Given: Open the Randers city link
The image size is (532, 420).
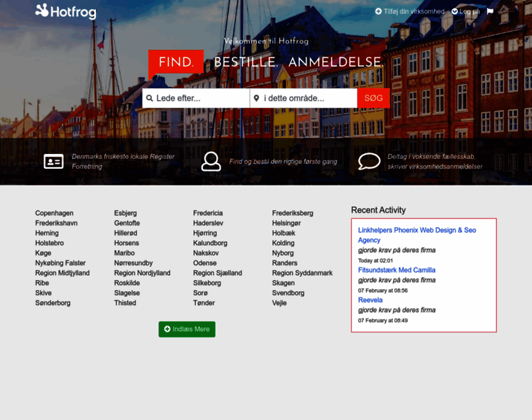Looking at the screenshot, I should [x=285, y=263].
